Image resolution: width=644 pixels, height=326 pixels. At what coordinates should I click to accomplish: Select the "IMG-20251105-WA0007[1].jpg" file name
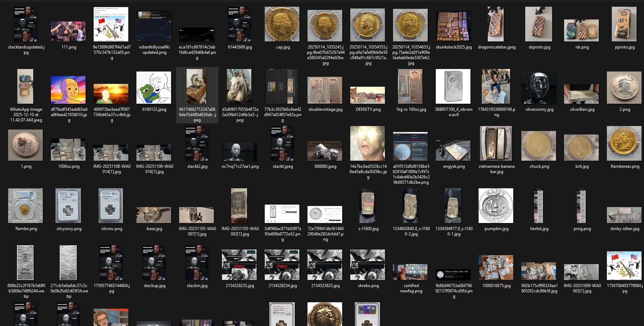click(197, 231)
